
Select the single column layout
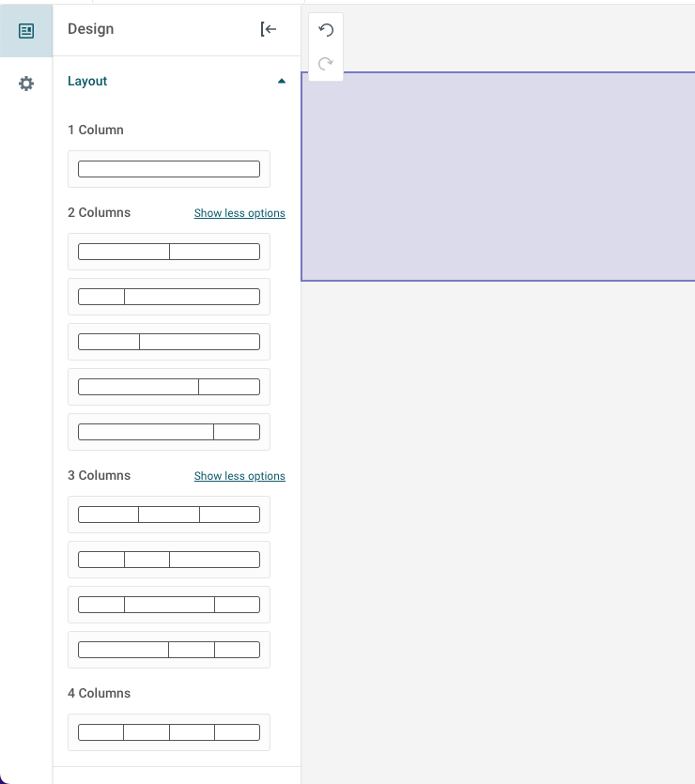[169, 169]
